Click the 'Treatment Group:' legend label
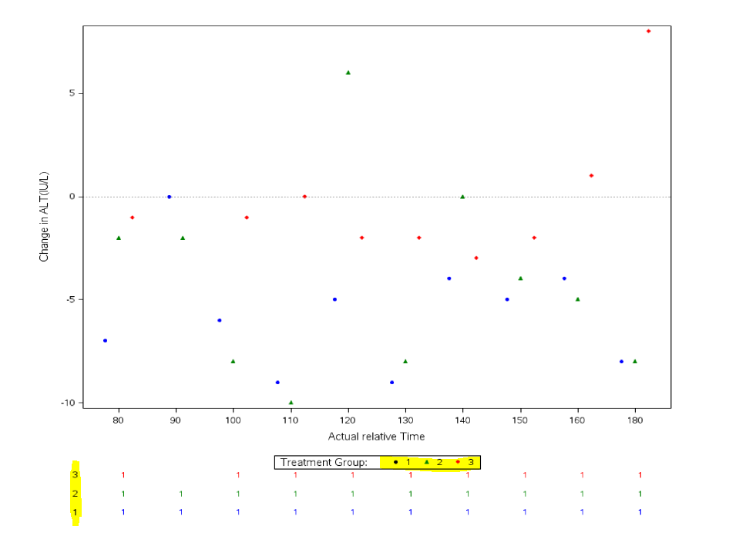The width and height of the screenshot is (756, 533). point(324,463)
